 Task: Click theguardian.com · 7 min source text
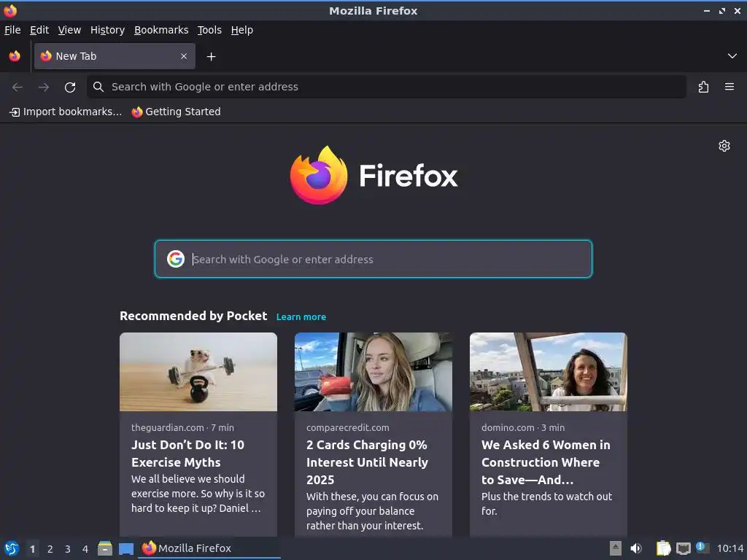[182, 427]
